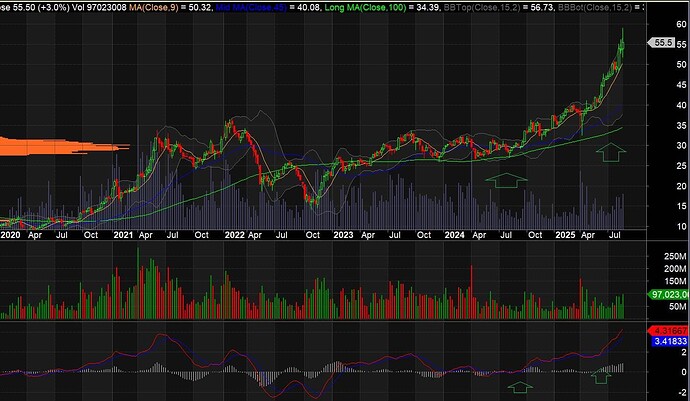This screenshot has height=401, width=690.
Task: Select the MA(Close,9) = 50.32 indicator label
Action: click(171, 7)
